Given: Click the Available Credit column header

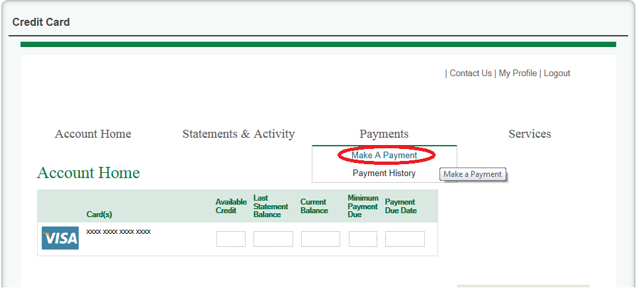Looking at the screenshot, I should [x=231, y=206].
